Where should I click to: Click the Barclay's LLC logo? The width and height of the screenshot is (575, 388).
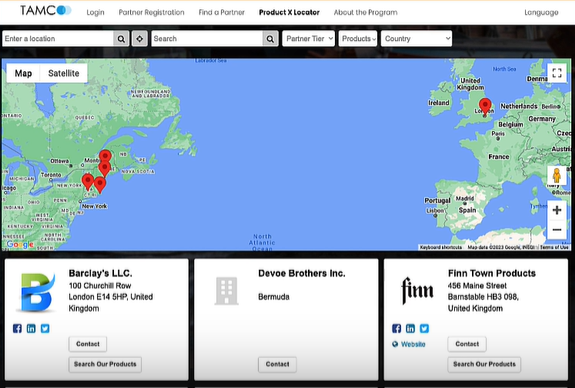(37, 292)
